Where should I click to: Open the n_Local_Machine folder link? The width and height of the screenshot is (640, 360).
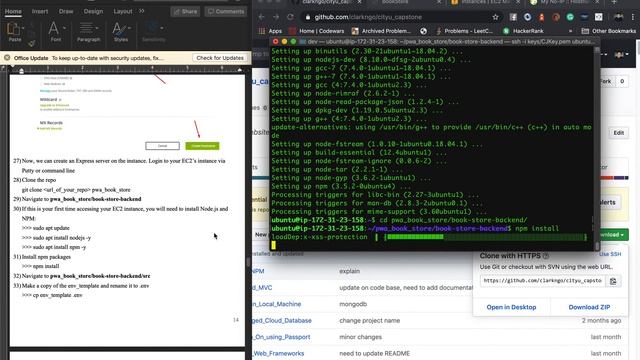click(x=277, y=304)
